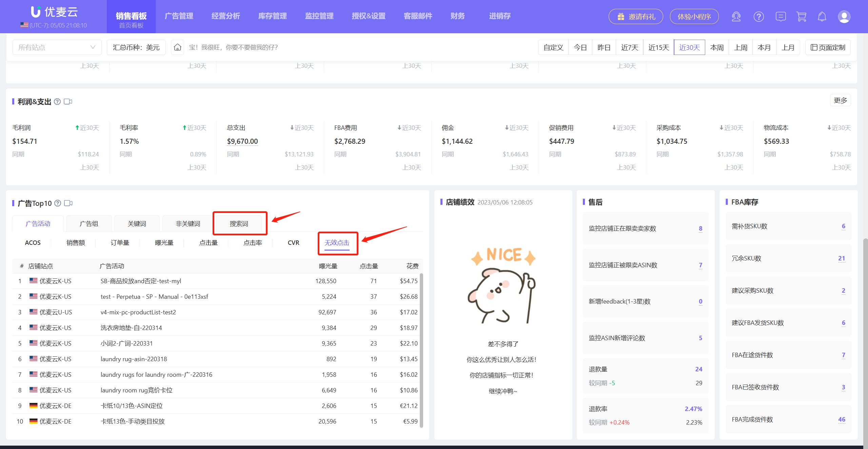Switch to the 无效点击 metric tab
Viewport: 868px width, 449px height.
coord(337,243)
